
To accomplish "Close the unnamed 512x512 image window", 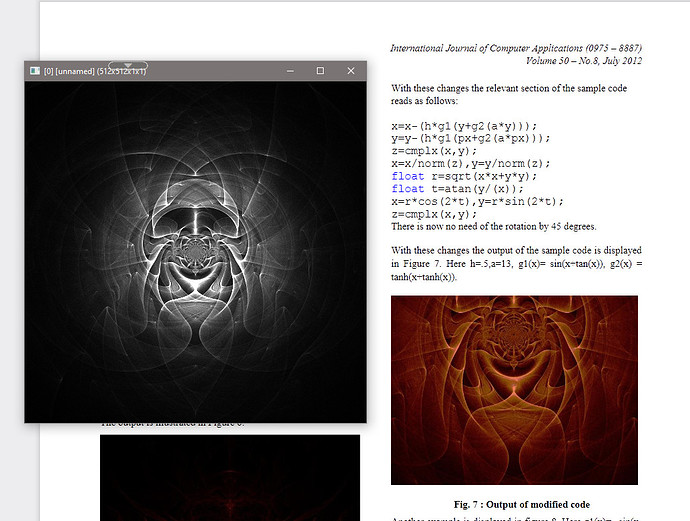I will click(351, 72).
